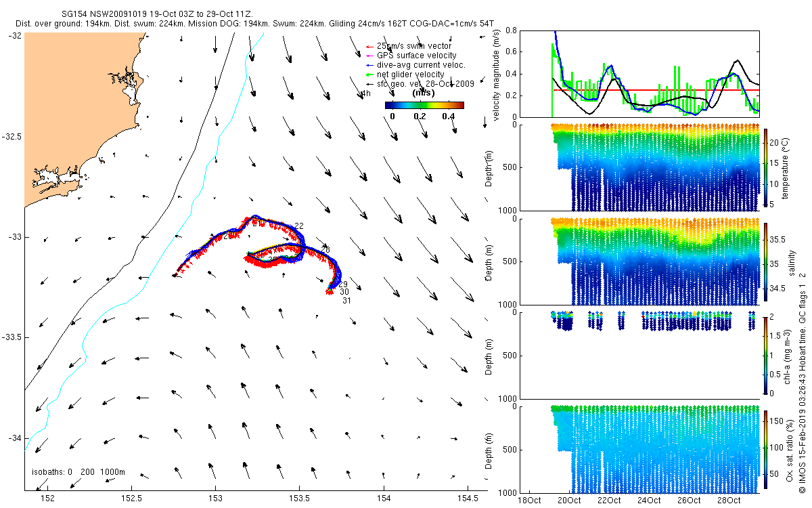Image resolution: width=812 pixels, height=508 pixels.
Task: Click the 'Dist. over ground: 194km' subtitle line
Action: [254, 24]
